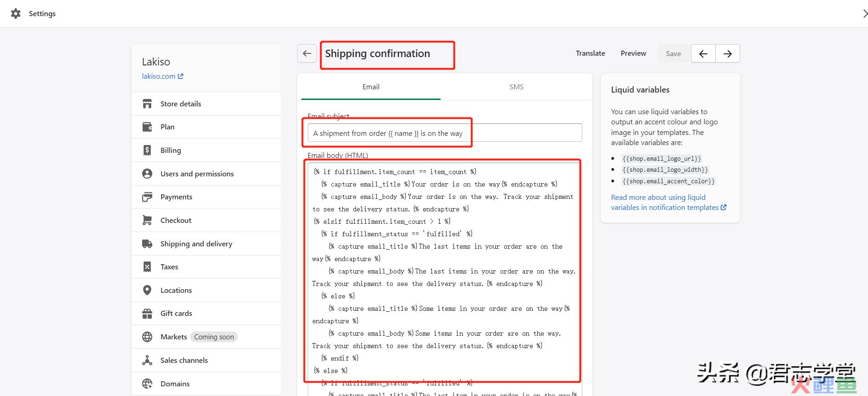Image resolution: width=868 pixels, height=396 pixels.
Task: Open Sales channels settings
Action: point(206,360)
